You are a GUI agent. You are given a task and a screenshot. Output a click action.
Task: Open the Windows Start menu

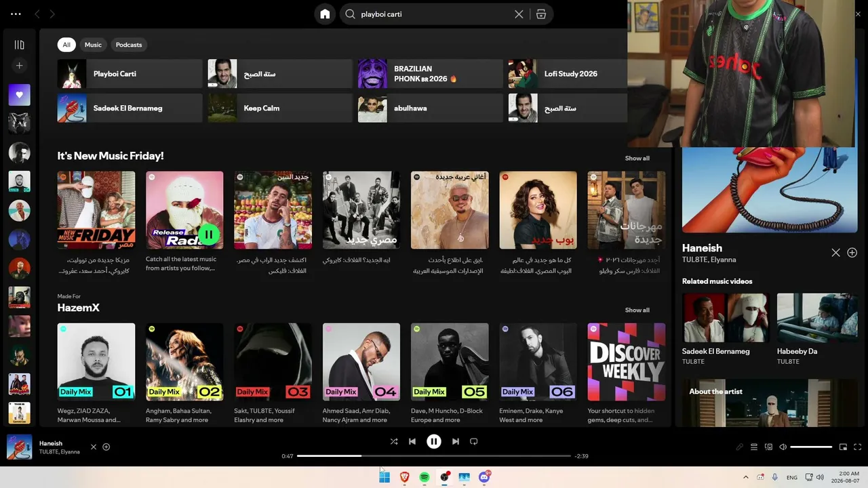click(x=384, y=477)
